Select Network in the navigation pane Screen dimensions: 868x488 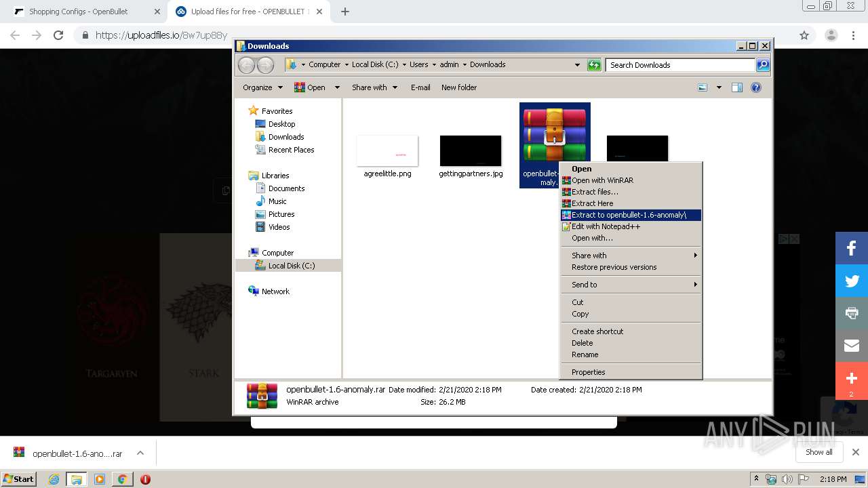(269, 291)
